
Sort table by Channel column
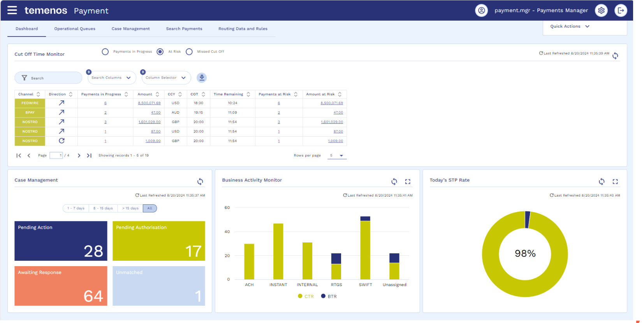point(38,94)
